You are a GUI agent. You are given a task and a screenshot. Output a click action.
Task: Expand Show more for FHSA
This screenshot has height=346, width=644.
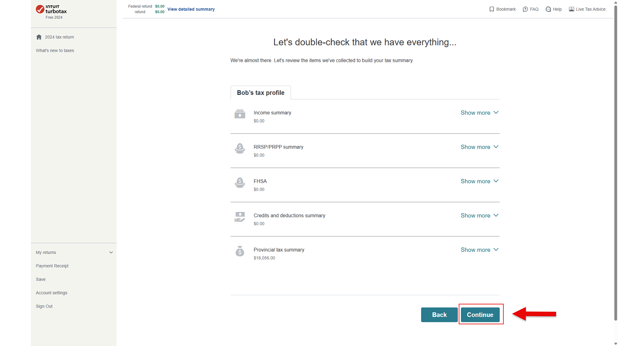pos(480,181)
